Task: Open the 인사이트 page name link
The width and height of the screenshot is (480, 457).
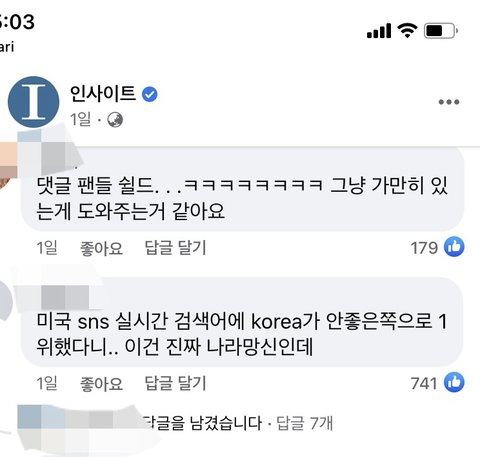Action: coord(103,93)
